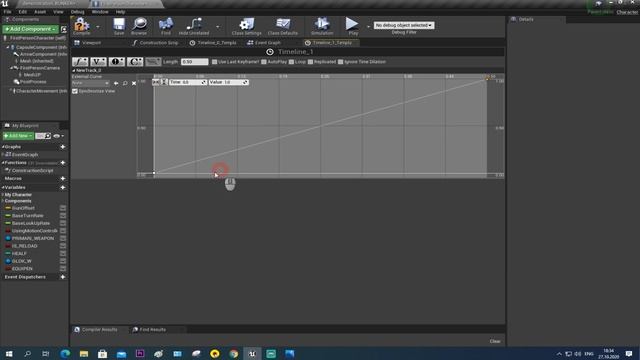
Task: Open Browse to find asset in content browser
Action: pos(139,26)
